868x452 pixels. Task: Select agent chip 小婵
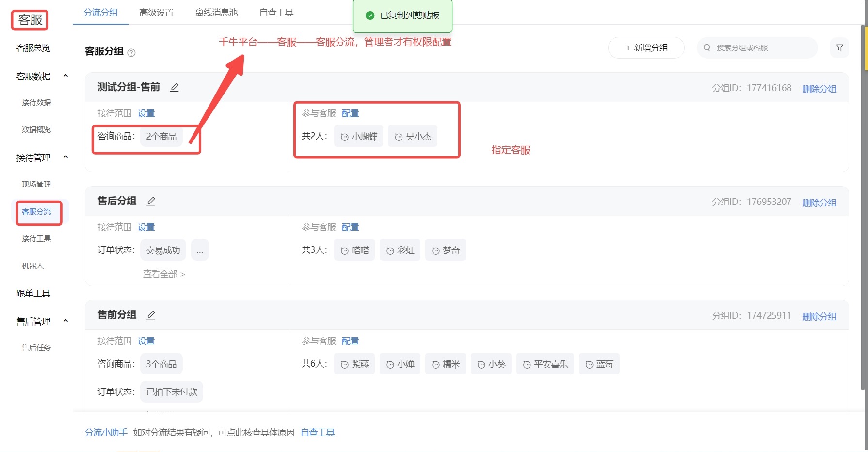400,364
